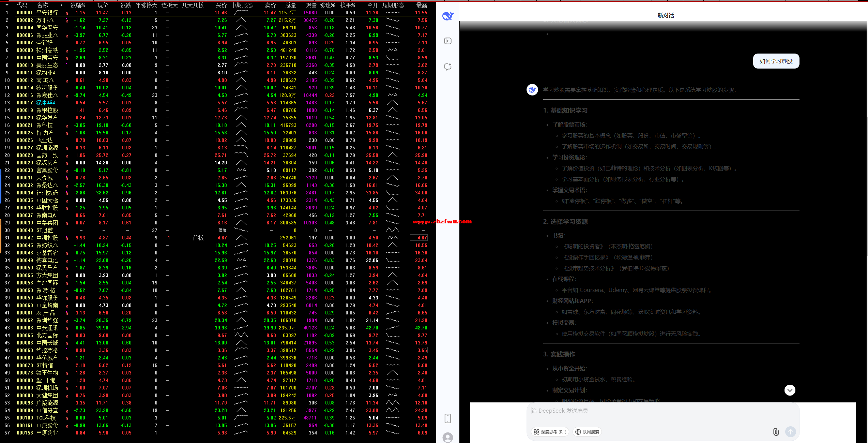
Task: Sort by 年涨停天 column header
Action: 146,5
